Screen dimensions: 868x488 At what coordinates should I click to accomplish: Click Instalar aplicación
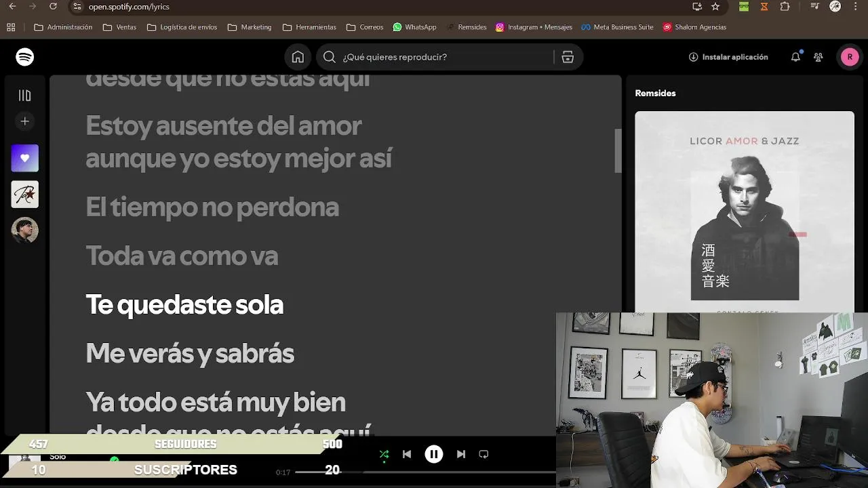728,57
